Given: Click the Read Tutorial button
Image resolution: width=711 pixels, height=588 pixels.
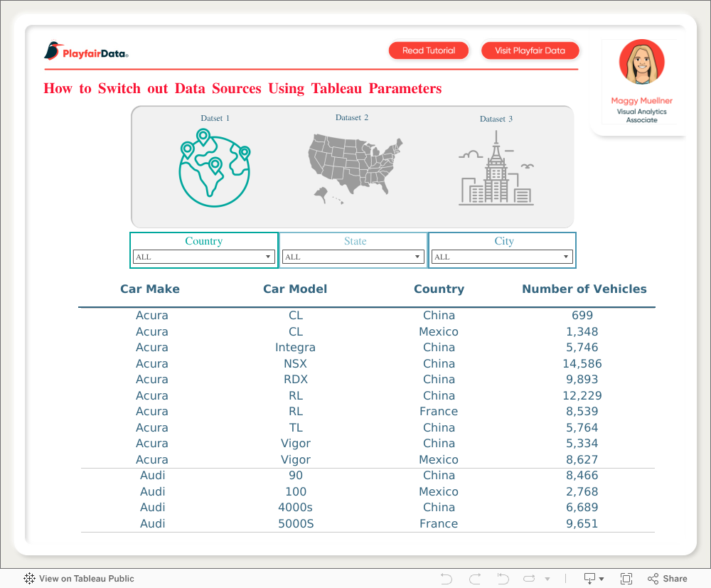Looking at the screenshot, I should (429, 50).
